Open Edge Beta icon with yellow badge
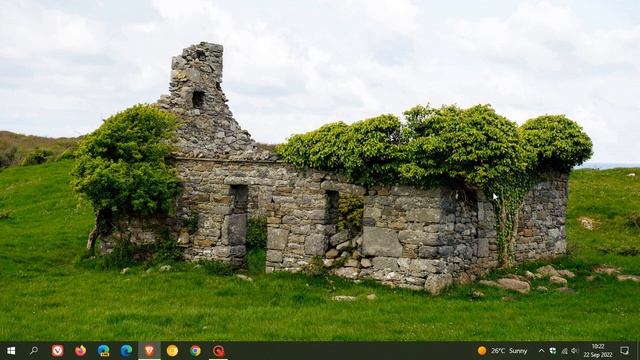Screen dimensions: 640x360 click(x=103, y=351)
